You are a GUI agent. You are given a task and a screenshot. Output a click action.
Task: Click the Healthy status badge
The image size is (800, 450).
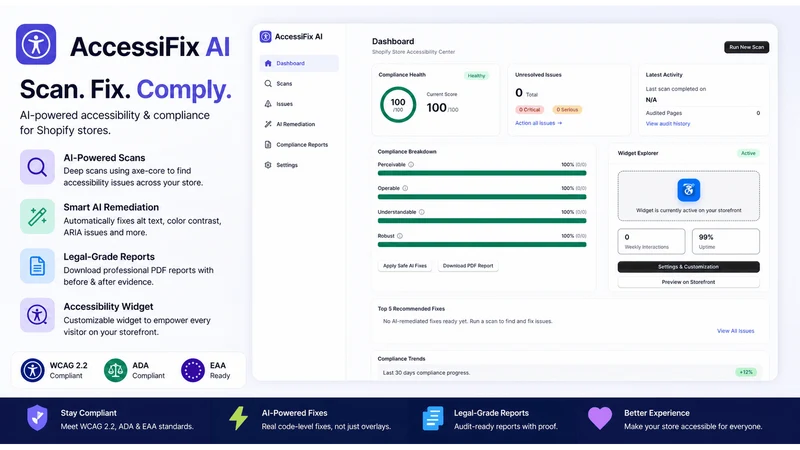point(476,76)
